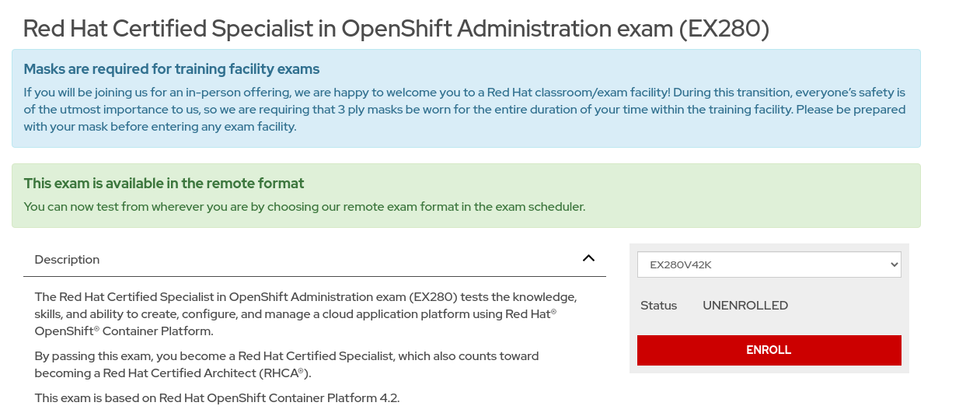This screenshot has width=980, height=420.
Task: Click the blue mask requirement alert box
Action: point(466,99)
